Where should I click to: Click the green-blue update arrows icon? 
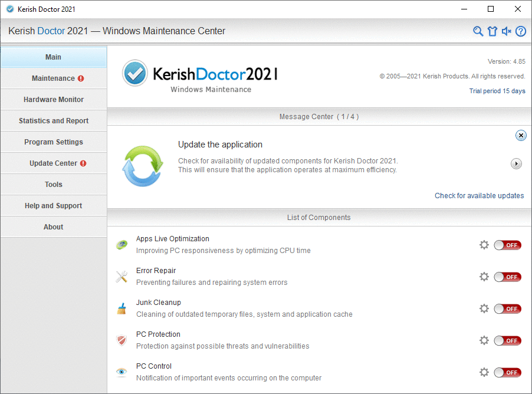click(143, 166)
